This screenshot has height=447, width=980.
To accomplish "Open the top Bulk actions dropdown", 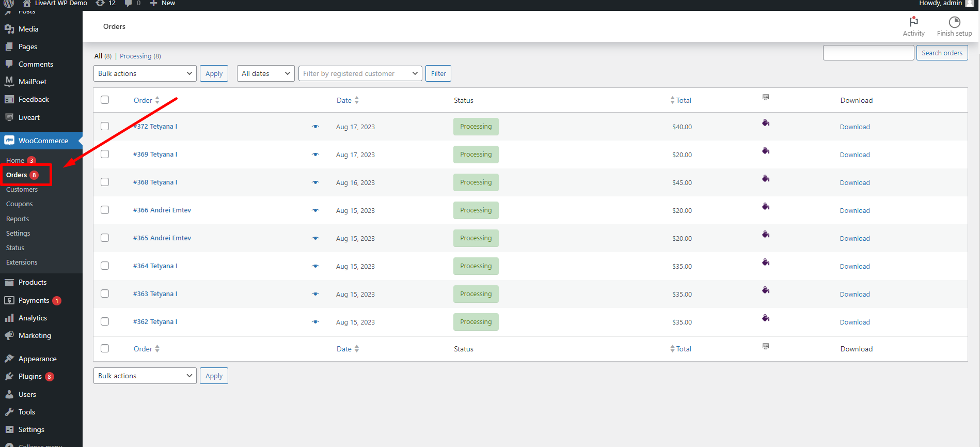I will [145, 73].
